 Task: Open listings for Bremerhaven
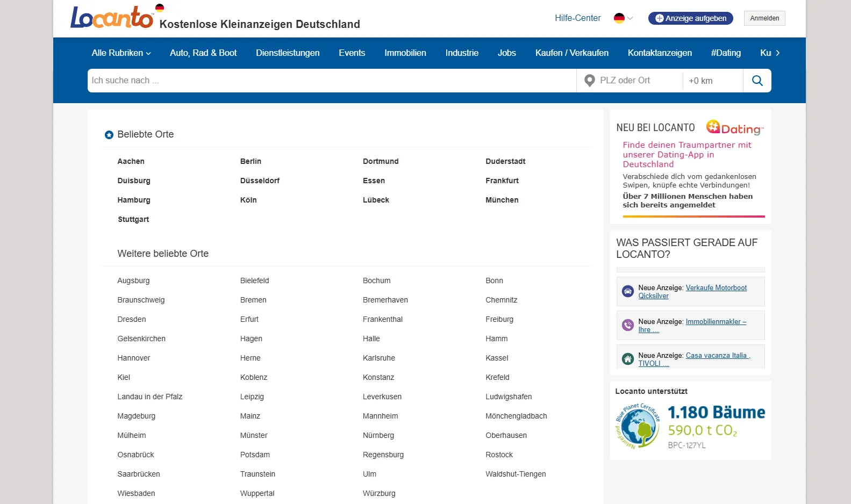pos(385,300)
